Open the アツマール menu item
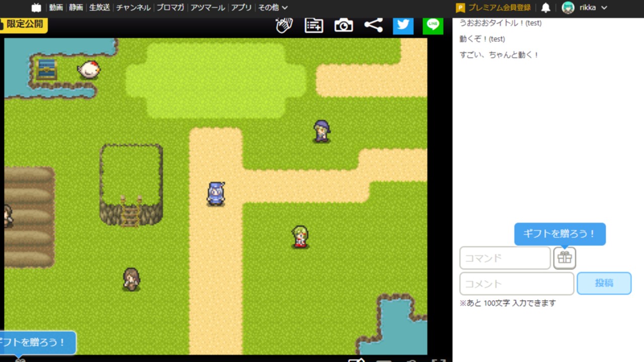The height and width of the screenshot is (362, 644). tap(208, 8)
